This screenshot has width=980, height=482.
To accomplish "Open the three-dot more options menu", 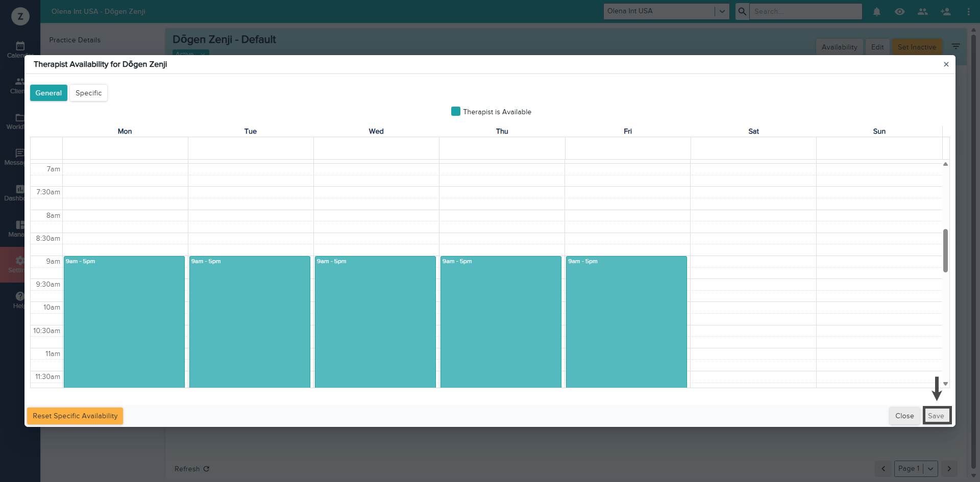I will click(x=968, y=11).
